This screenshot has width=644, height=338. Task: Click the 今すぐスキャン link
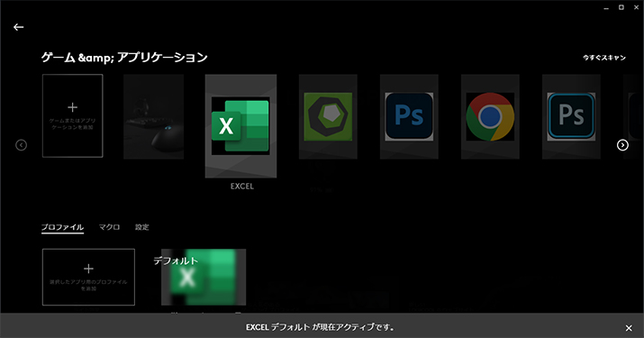pyautogui.click(x=604, y=58)
